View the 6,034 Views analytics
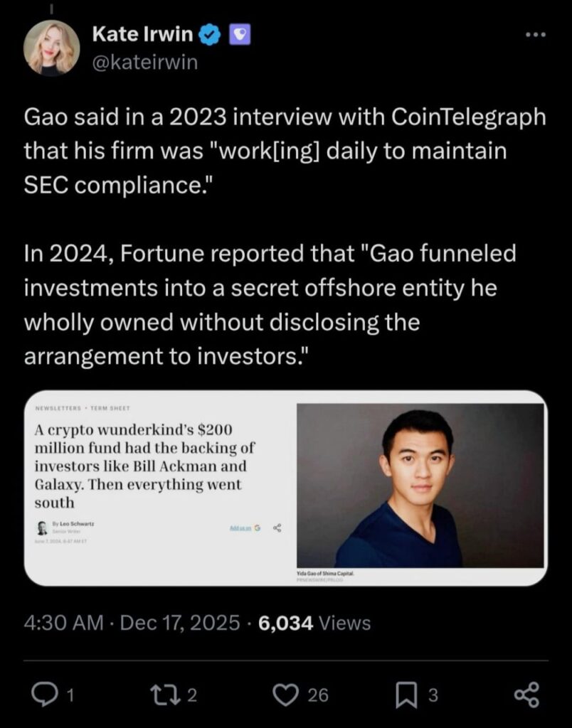 (314, 623)
